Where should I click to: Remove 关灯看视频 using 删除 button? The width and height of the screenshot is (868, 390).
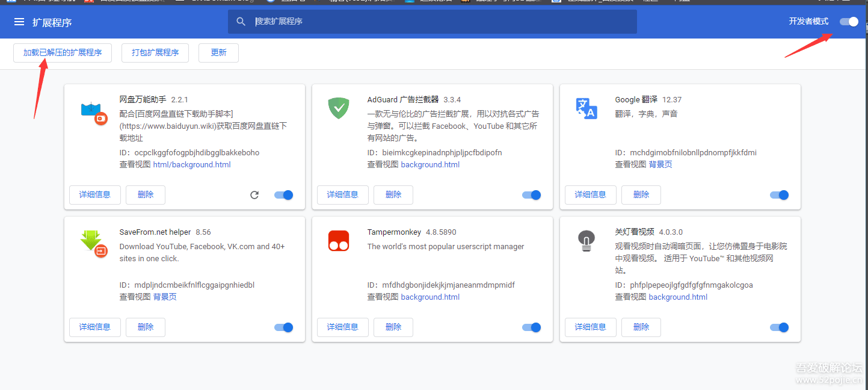[x=641, y=327]
